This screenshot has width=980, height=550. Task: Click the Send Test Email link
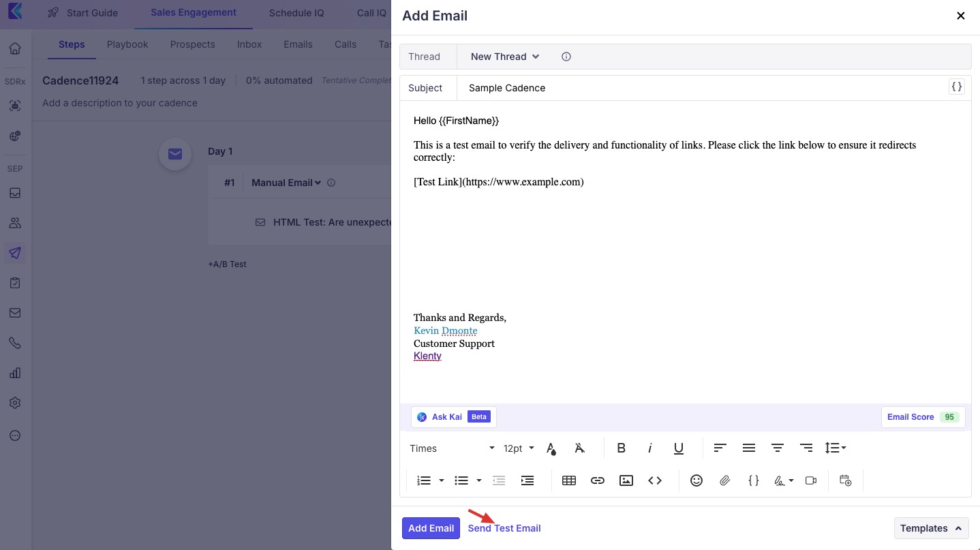[504, 528]
